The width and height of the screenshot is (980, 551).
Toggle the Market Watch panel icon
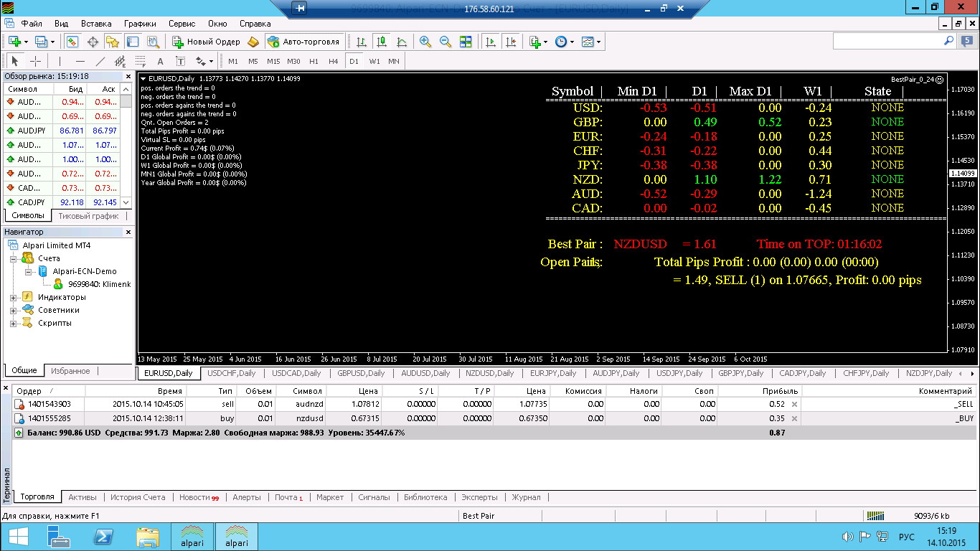click(x=73, y=42)
